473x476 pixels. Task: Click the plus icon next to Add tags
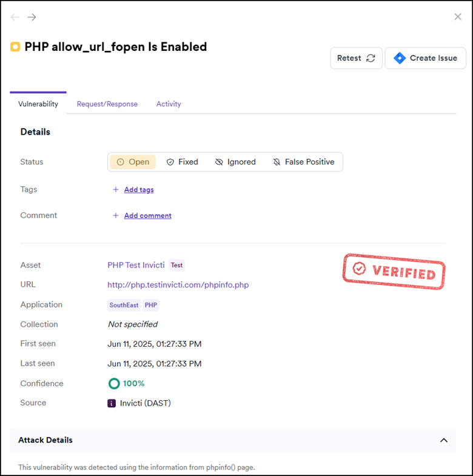(x=116, y=189)
